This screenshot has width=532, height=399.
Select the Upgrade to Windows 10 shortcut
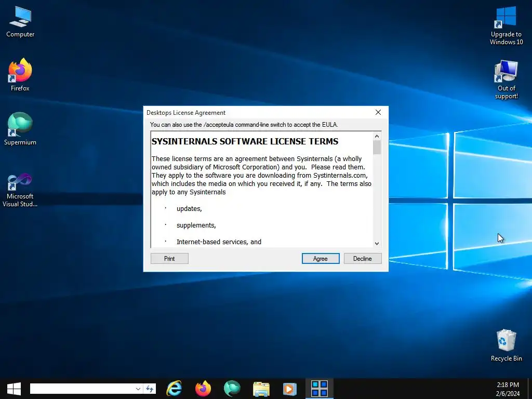tap(506, 25)
